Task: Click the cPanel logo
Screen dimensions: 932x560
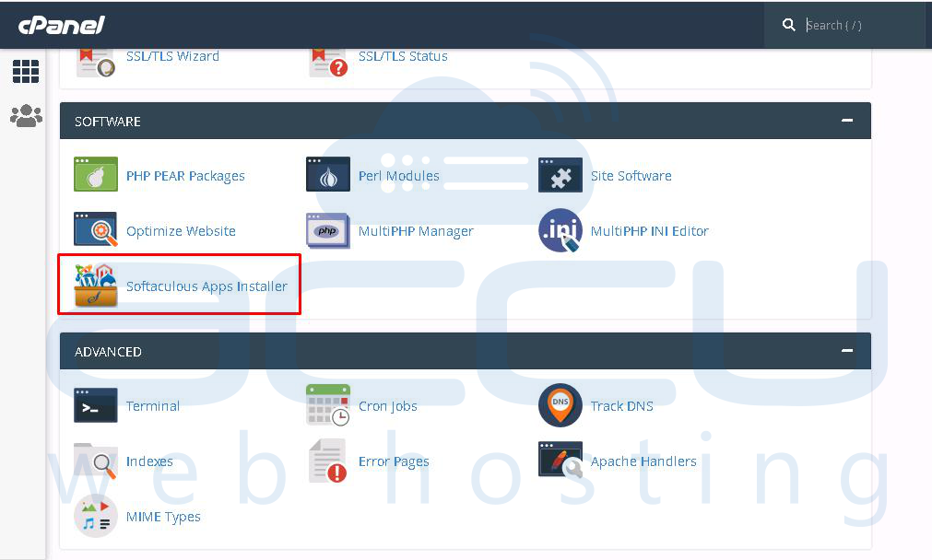Action: 61,25
